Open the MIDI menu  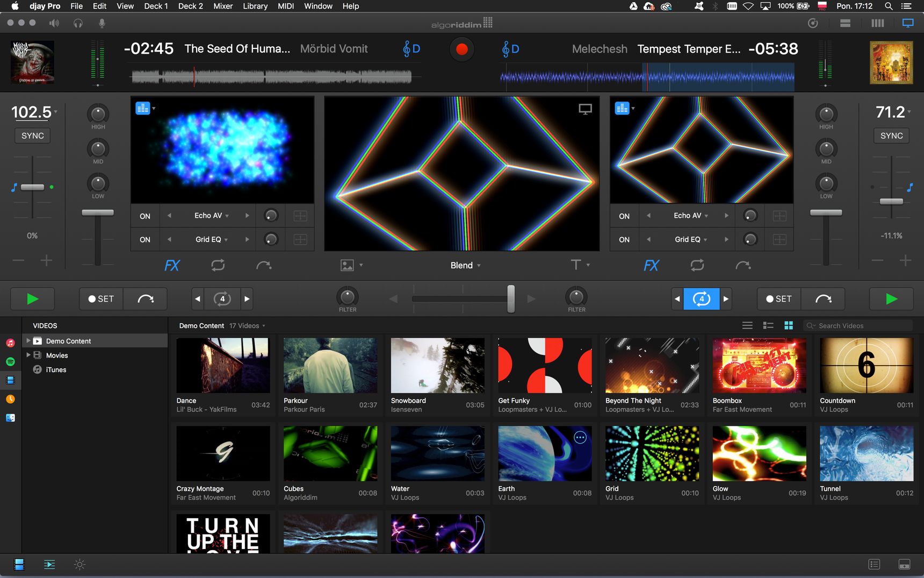point(286,6)
